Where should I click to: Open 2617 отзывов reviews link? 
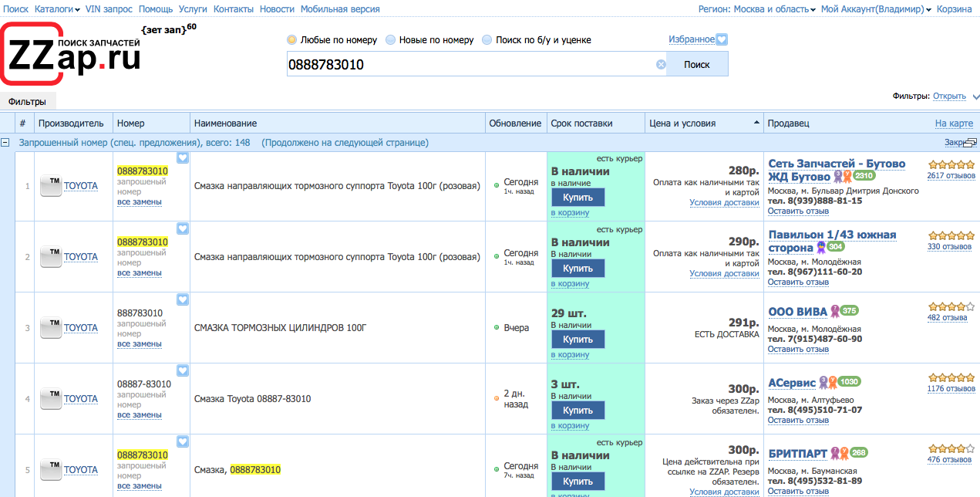pyautogui.click(x=951, y=176)
